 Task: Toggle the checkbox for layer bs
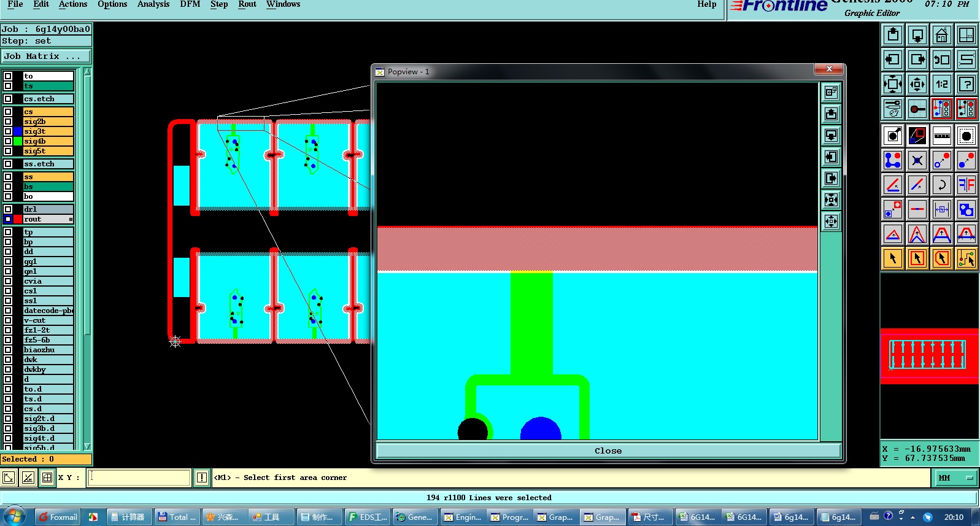tap(8, 187)
